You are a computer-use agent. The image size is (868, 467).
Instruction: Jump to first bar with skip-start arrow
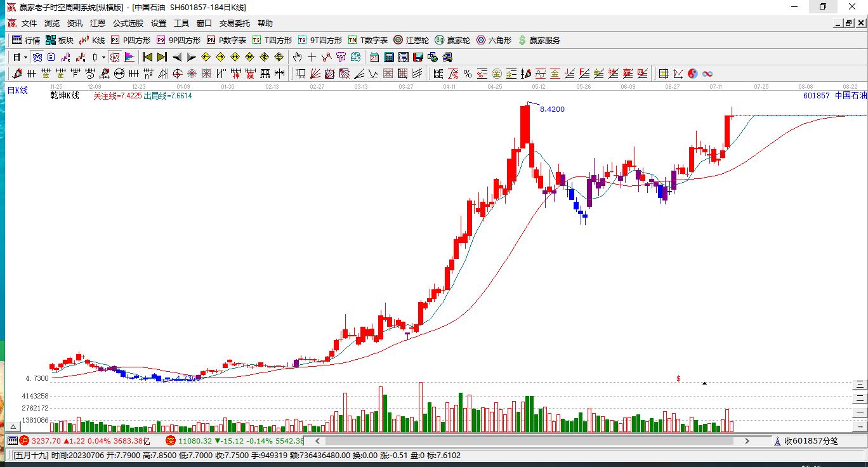[x=148, y=57]
